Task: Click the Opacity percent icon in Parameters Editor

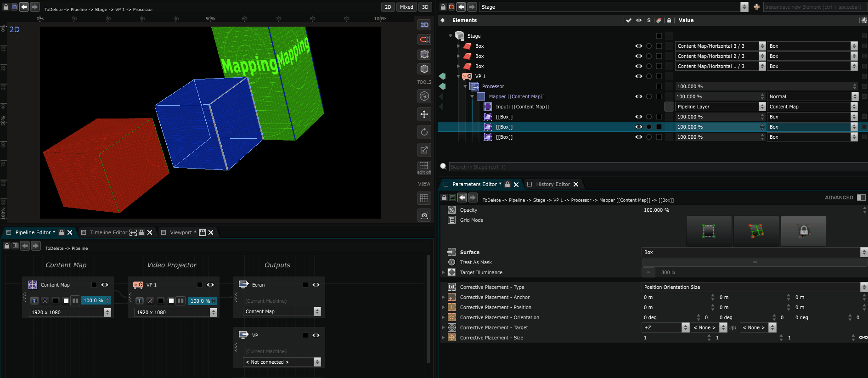Action: (x=451, y=210)
